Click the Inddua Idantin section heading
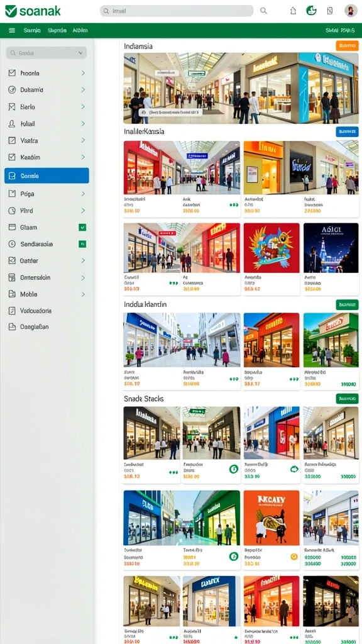Image resolution: width=362 pixels, height=644 pixels. 145,304
